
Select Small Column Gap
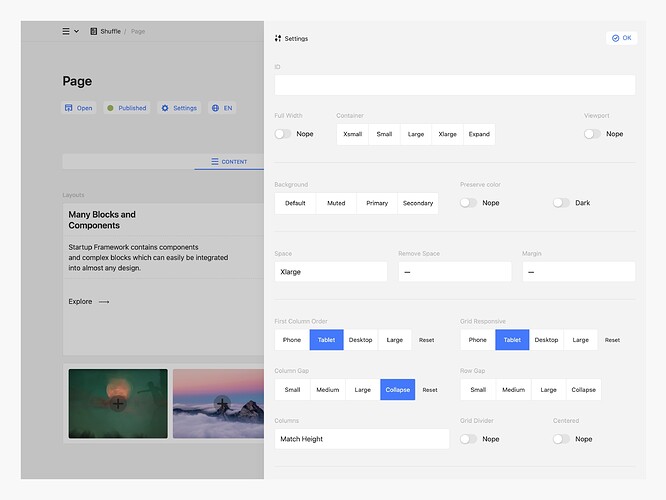(292, 390)
